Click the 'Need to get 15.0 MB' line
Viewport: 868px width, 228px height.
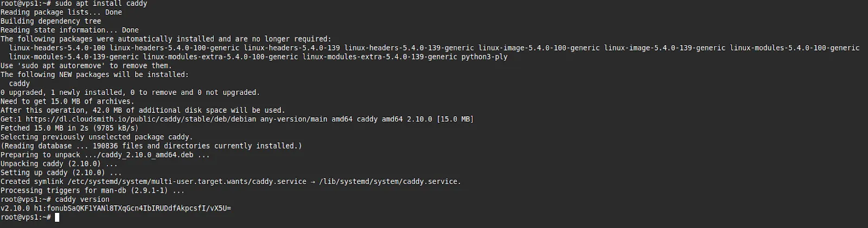pos(67,102)
